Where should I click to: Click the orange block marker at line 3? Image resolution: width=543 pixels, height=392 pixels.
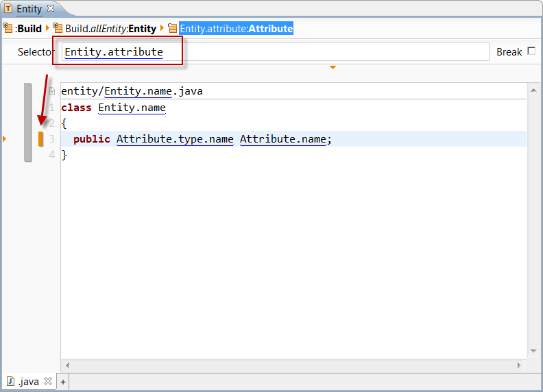[40, 139]
